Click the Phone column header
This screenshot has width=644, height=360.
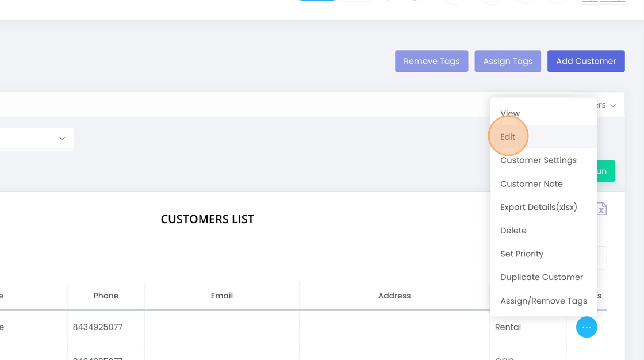click(106, 296)
